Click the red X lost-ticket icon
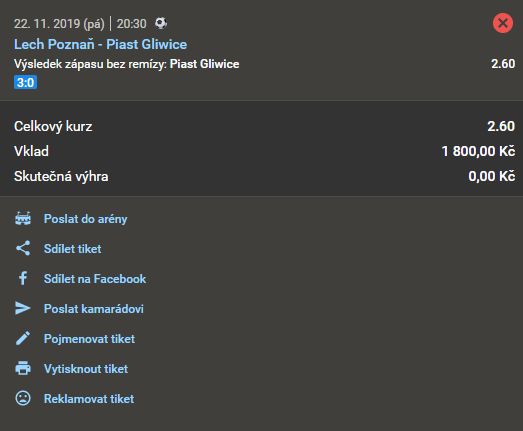The image size is (523, 431). pos(503,23)
